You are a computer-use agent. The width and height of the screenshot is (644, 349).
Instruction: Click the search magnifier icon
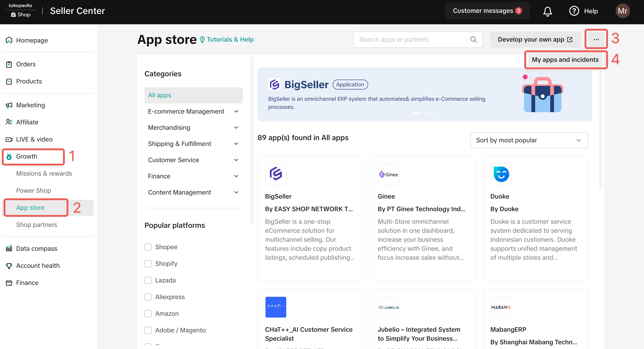[x=473, y=40]
